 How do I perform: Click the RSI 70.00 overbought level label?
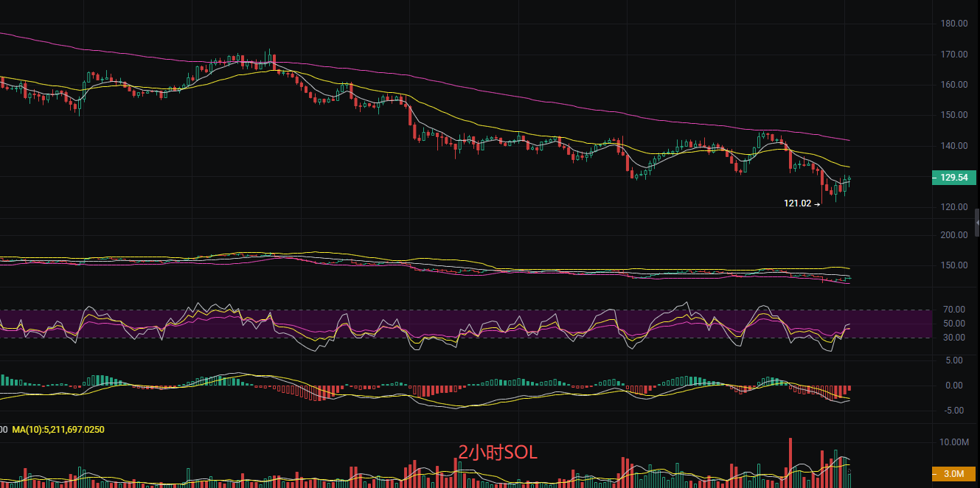tap(954, 310)
